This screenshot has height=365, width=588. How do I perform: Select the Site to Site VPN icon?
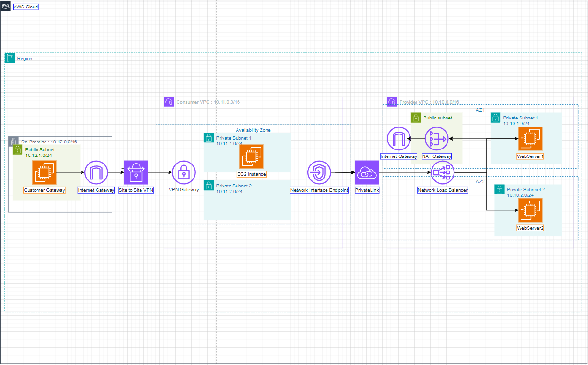point(136,172)
